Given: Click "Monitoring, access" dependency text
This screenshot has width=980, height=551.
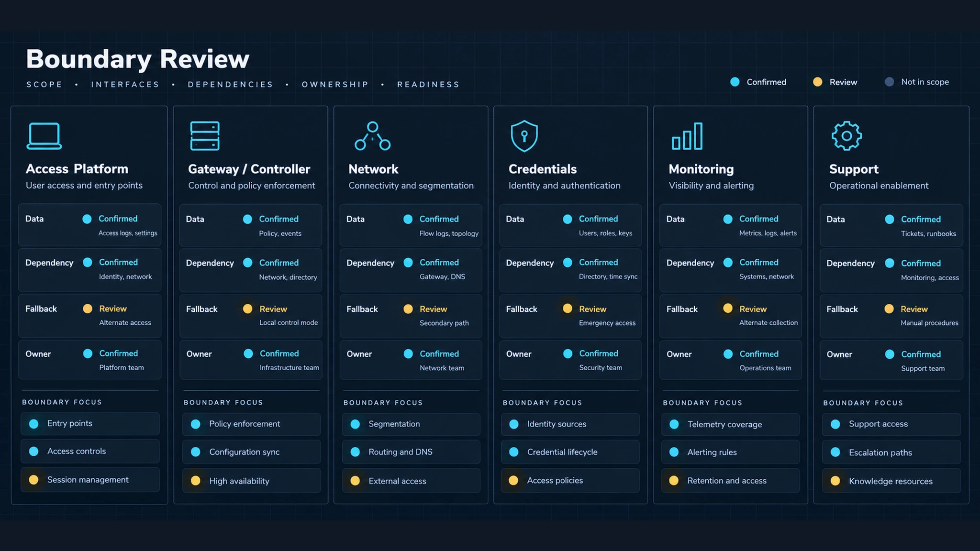Looking at the screenshot, I should (930, 278).
